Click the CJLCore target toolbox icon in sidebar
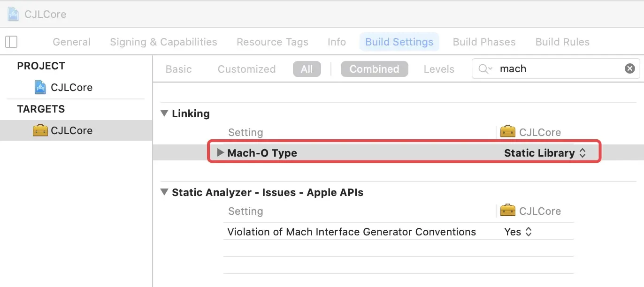Viewport: 644px width, 287px height. pyautogui.click(x=40, y=130)
